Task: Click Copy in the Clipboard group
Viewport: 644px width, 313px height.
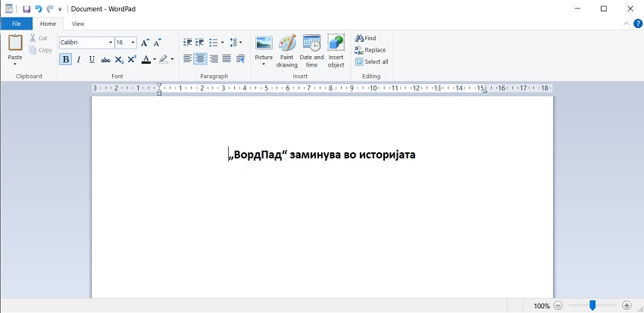Action: 41,50
